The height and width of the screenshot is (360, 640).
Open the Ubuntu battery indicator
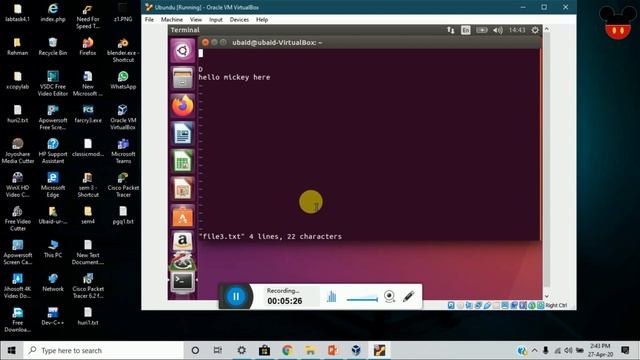tap(482, 30)
